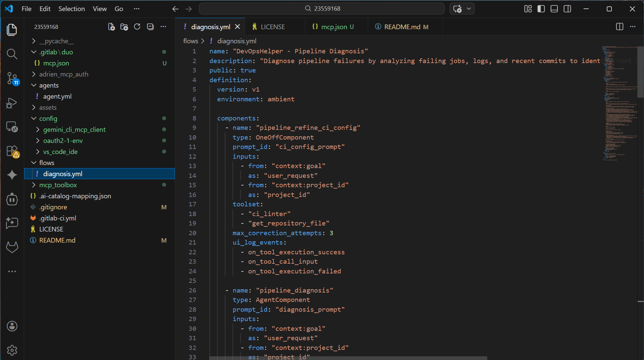Image resolution: width=644 pixels, height=360 pixels.
Task: Open .gitlab-ci.yml file from explorer
Action: tap(58, 218)
